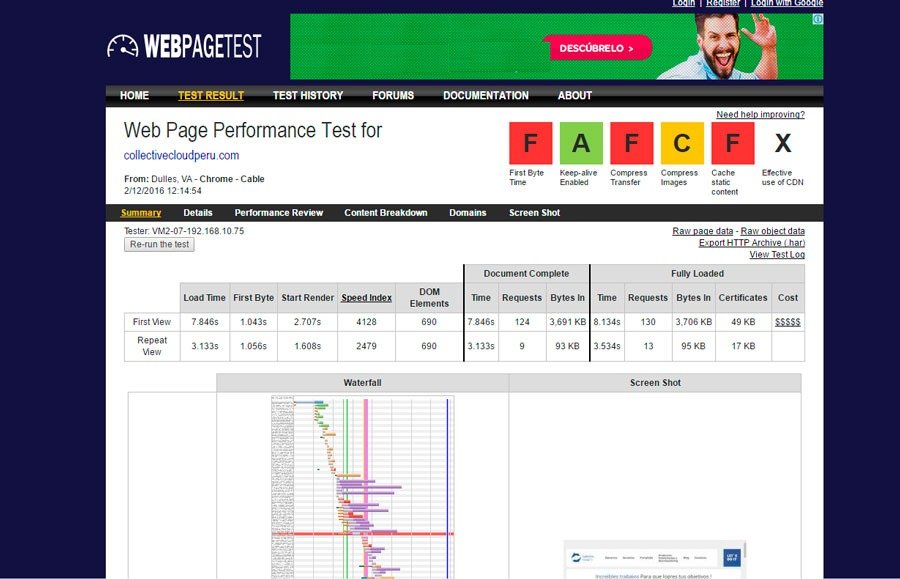Click the First View load time 7.846s

click(x=205, y=322)
